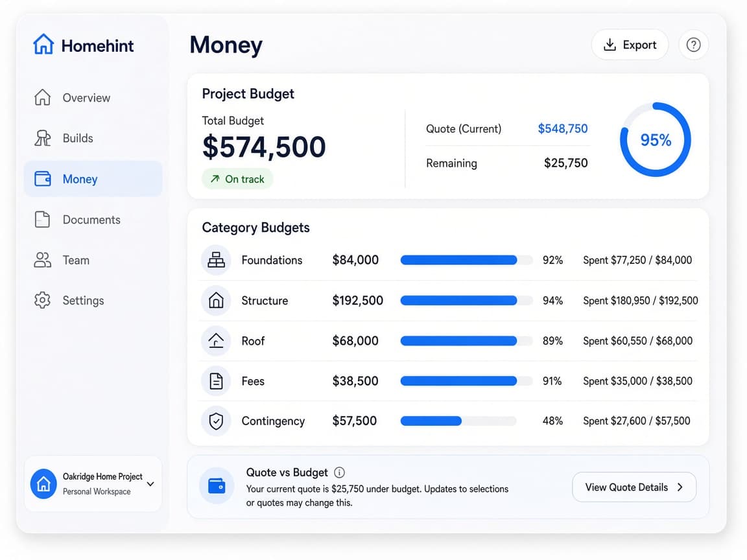Click the Settings gear icon in sidebar
The image size is (747, 560).
coord(42,301)
